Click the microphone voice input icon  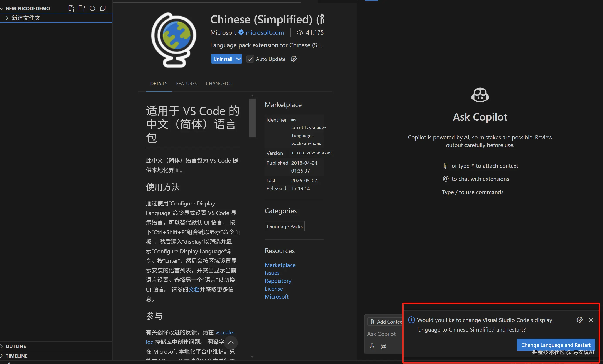point(372,346)
